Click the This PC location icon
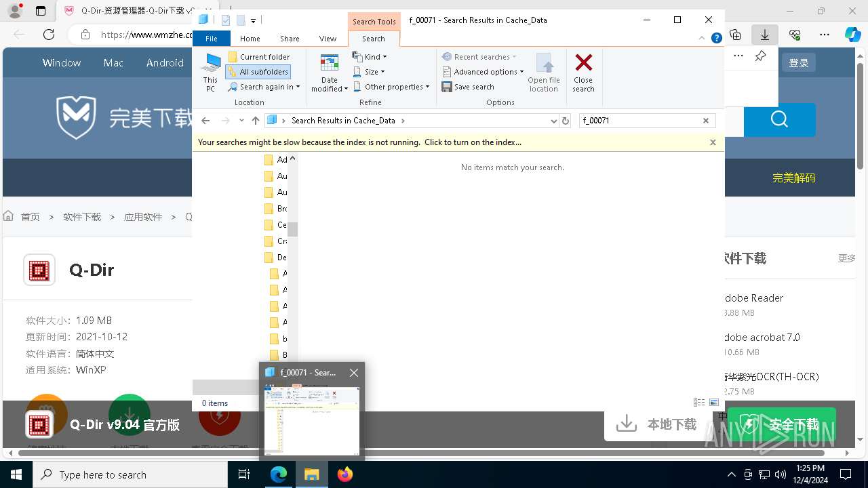This screenshot has height=488, width=868. (210, 73)
